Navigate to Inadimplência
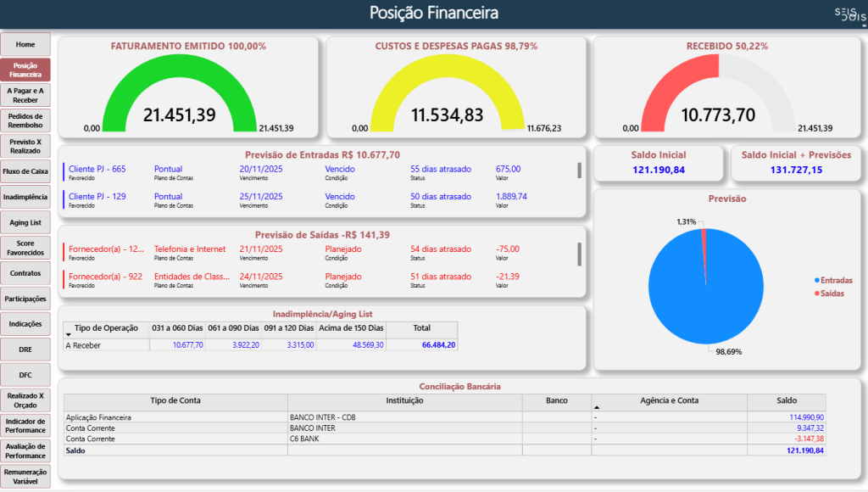Screen dimensions: 868x492 (x=25, y=197)
